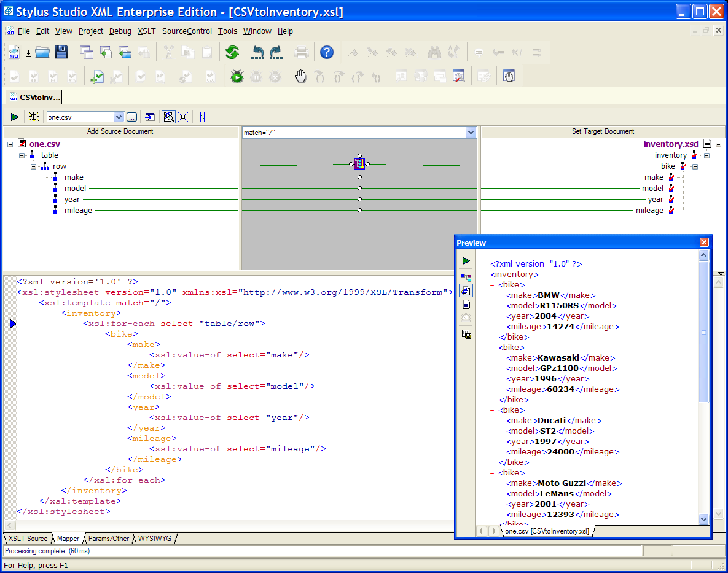
Task: Collapse the row node in source tree
Action: (x=33, y=166)
